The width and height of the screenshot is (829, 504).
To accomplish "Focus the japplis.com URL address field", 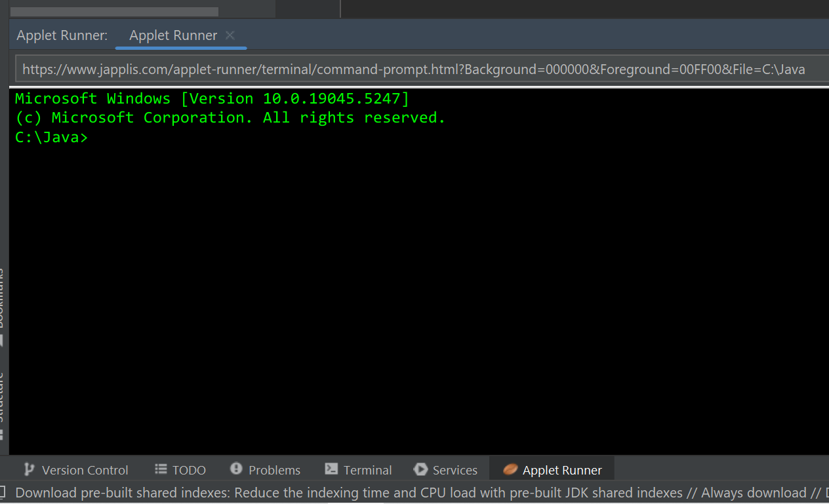I will click(x=422, y=69).
